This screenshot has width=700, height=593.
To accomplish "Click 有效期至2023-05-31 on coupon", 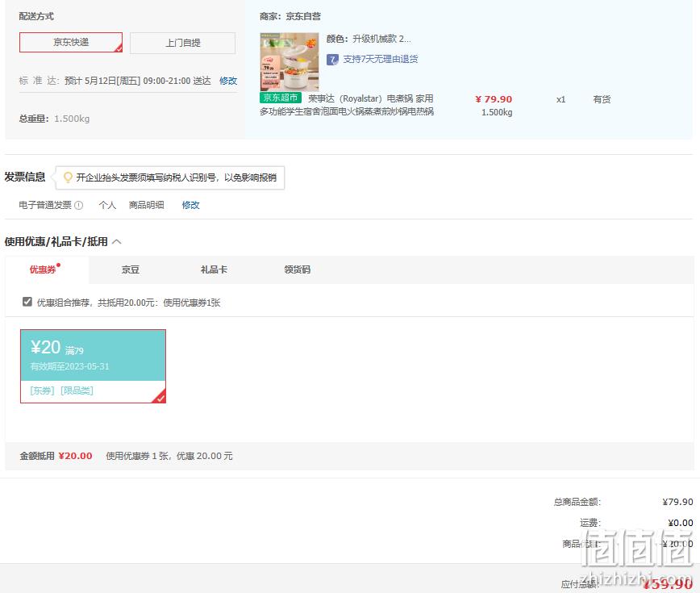I will pyautogui.click(x=69, y=366).
